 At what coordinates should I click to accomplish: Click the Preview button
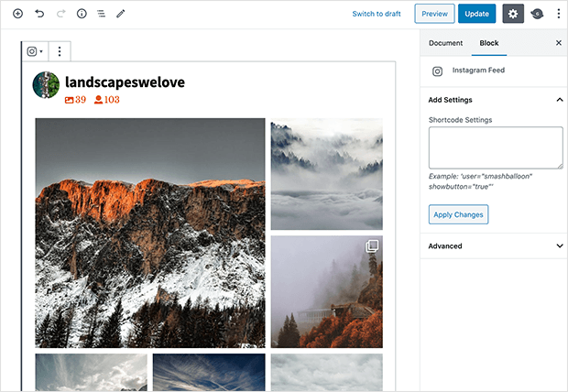pyautogui.click(x=434, y=14)
